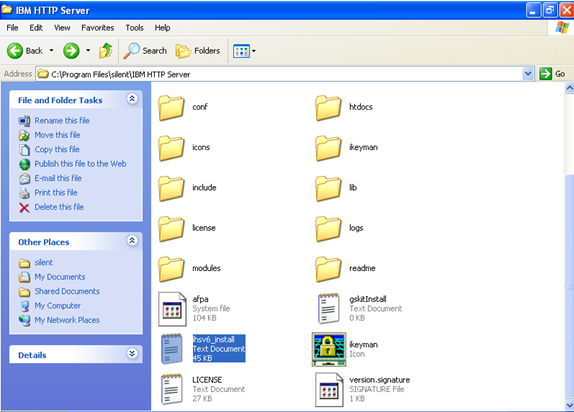Toggle the Folders pane

click(198, 51)
